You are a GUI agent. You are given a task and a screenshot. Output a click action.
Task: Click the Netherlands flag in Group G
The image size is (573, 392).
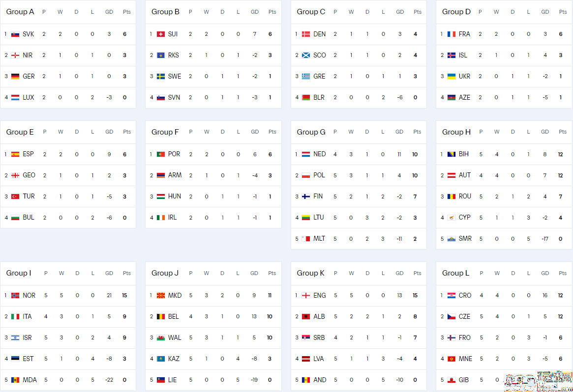306,154
